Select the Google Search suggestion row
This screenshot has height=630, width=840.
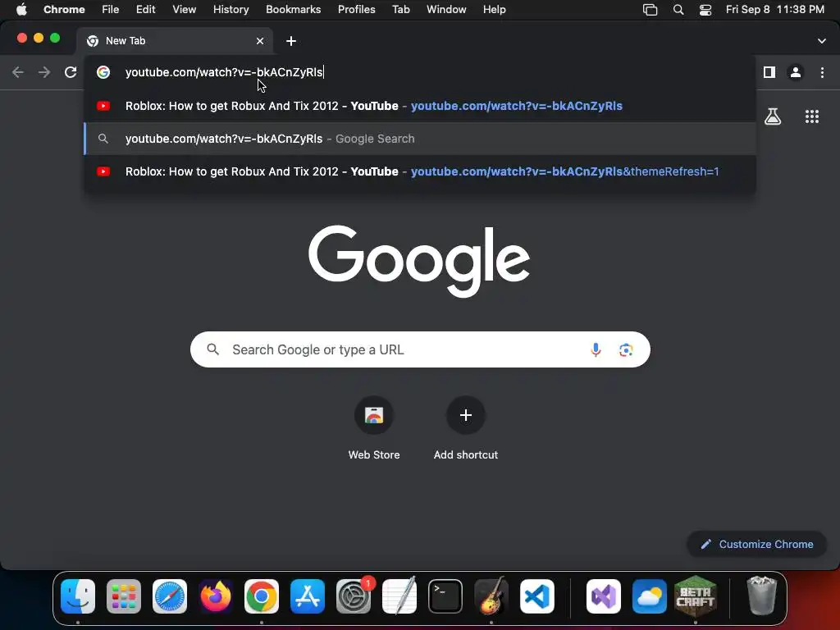coord(420,139)
